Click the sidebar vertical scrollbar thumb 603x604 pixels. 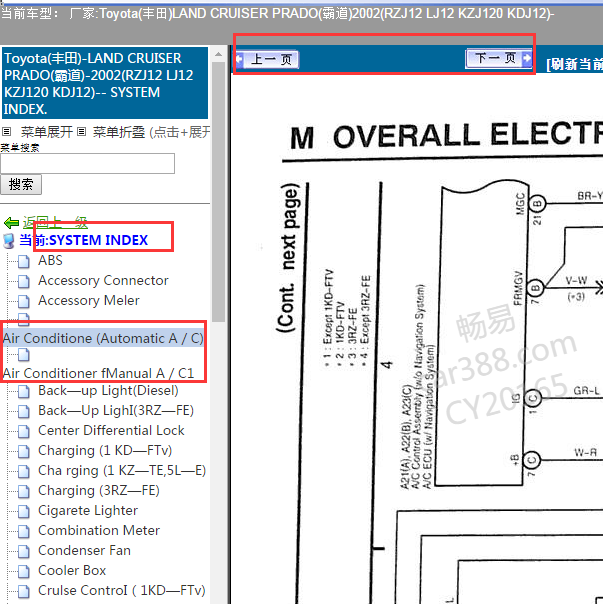tap(218, 192)
